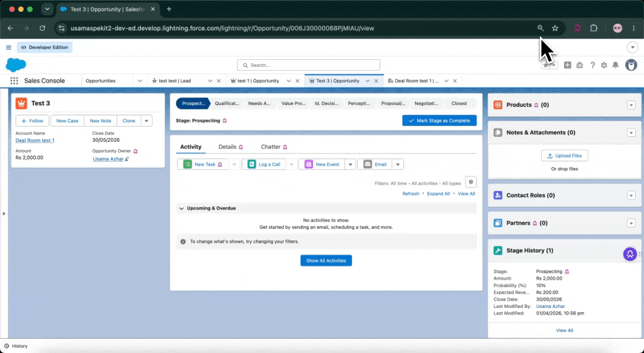Open the Salesforce Help question mark icon
Image resolution: width=644 pixels, height=353 pixels.
coord(592,65)
